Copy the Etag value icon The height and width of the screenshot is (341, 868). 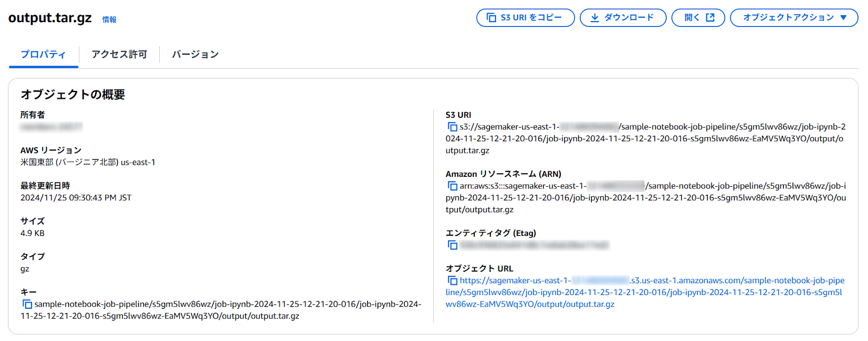tap(452, 245)
